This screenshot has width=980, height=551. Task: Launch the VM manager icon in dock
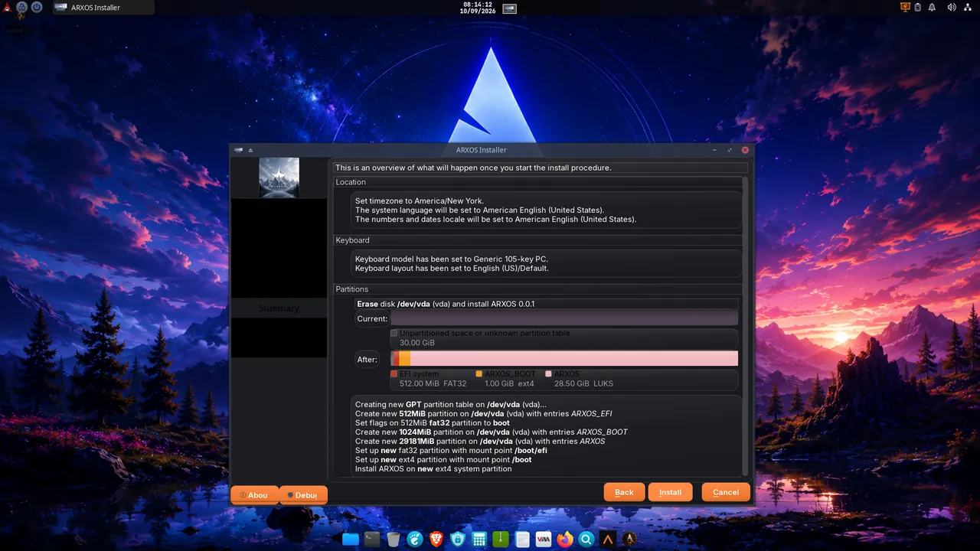pos(544,540)
